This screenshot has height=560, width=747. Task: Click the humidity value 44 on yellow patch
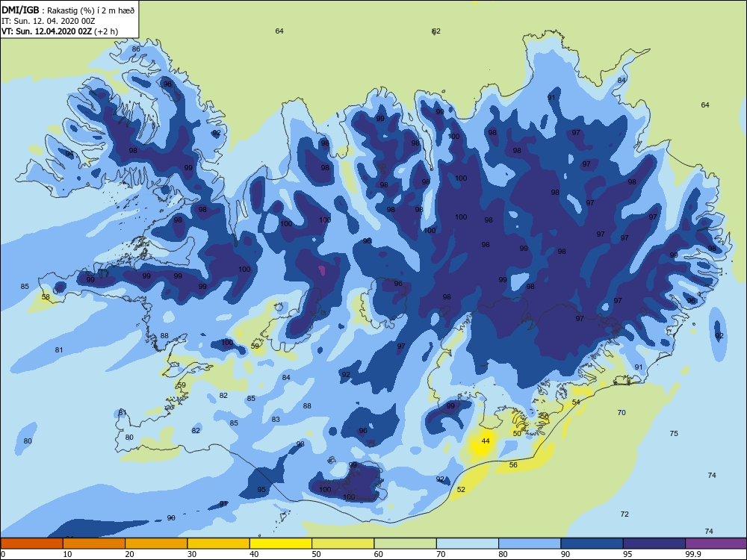(x=486, y=441)
